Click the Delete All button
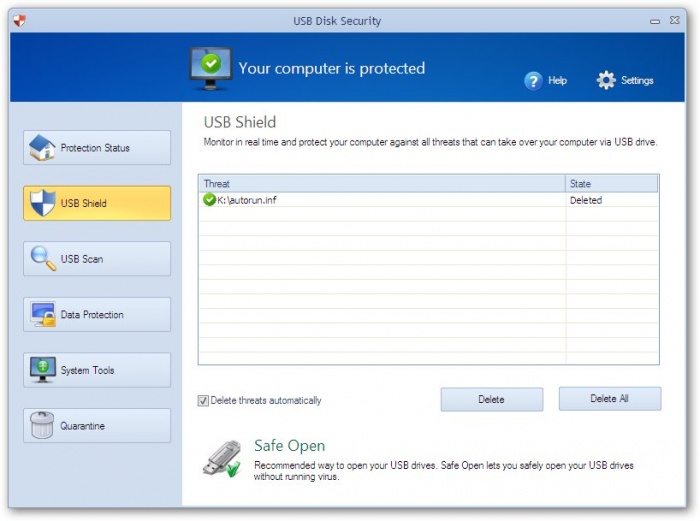Image resolution: width=700 pixels, height=521 pixels. pos(610,398)
